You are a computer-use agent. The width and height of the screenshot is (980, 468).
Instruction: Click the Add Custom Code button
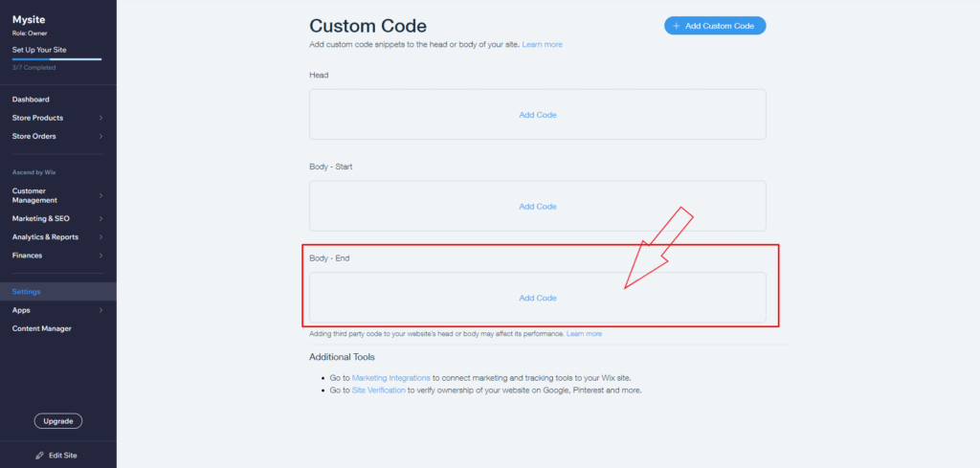(x=715, y=26)
